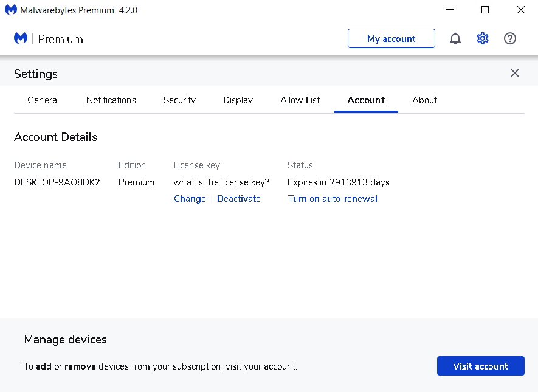The image size is (538, 392).
Task: Deactivate the current license
Action: [x=238, y=198]
